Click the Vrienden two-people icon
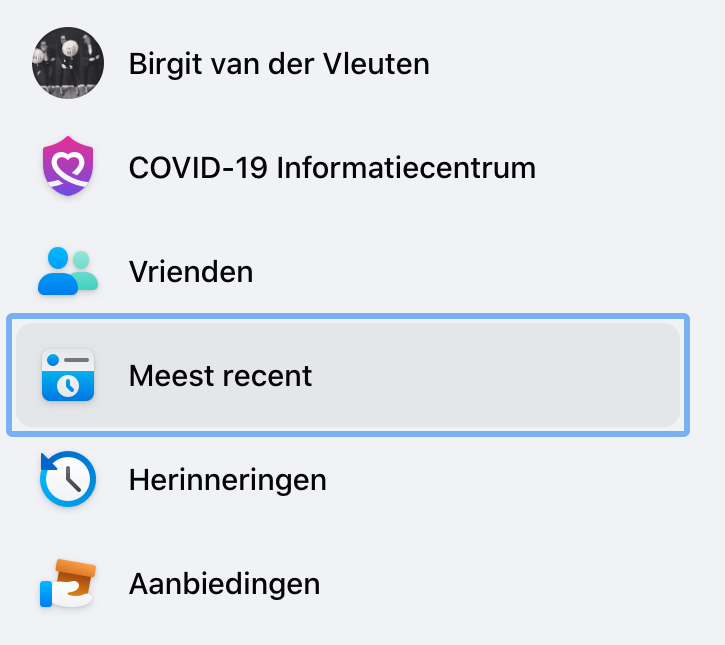 click(68, 271)
